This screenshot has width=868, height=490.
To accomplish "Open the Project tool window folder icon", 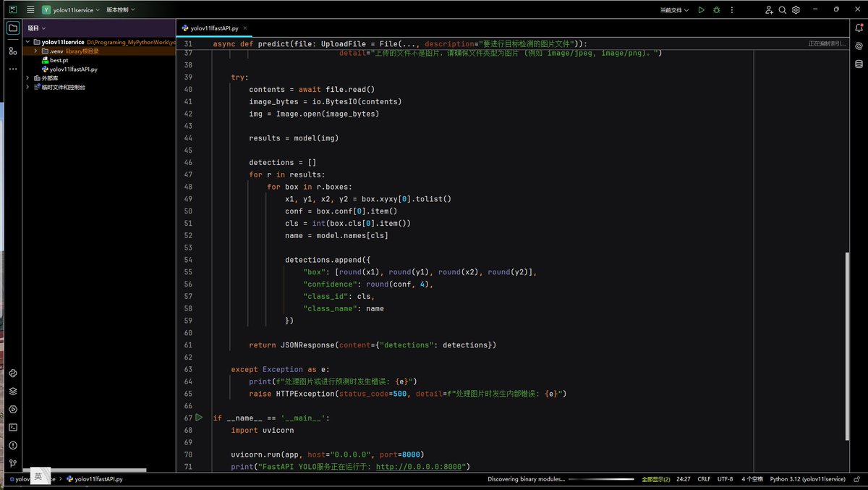I will [x=12, y=28].
